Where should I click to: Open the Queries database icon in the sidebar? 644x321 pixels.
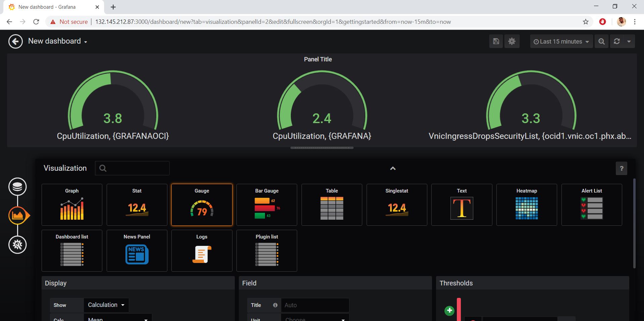[x=17, y=187]
